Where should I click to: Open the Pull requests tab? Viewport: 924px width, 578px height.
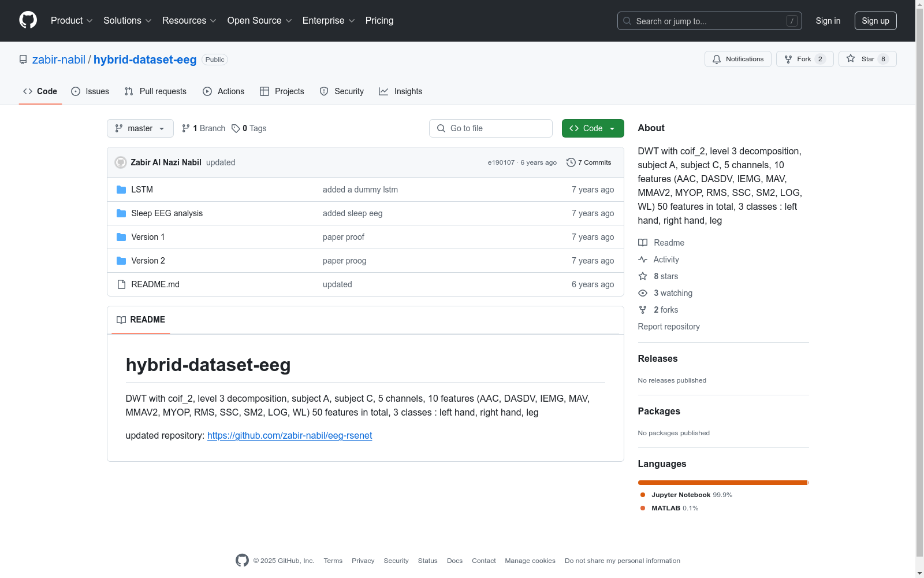155,91
